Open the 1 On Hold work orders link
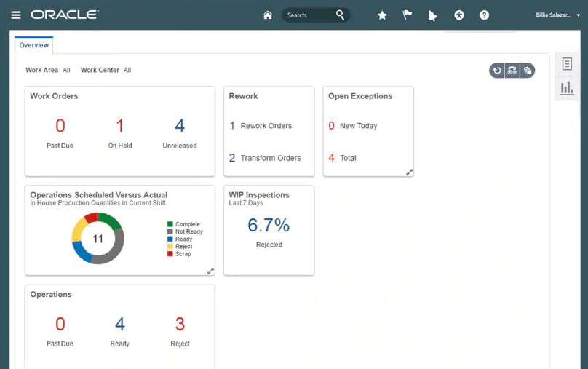The height and width of the screenshot is (369, 588). pyautogui.click(x=120, y=126)
